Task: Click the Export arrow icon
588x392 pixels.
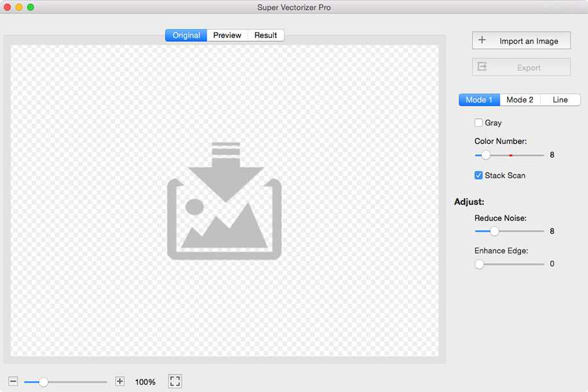Action: (483, 66)
